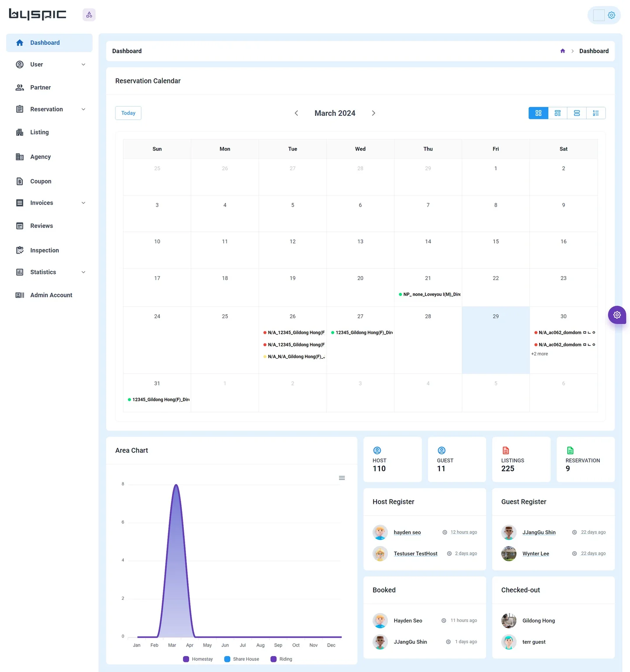Click the Coupon document icon
This screenshot has height=672, width=630.
pyautogui.click(x=20, y=181)
